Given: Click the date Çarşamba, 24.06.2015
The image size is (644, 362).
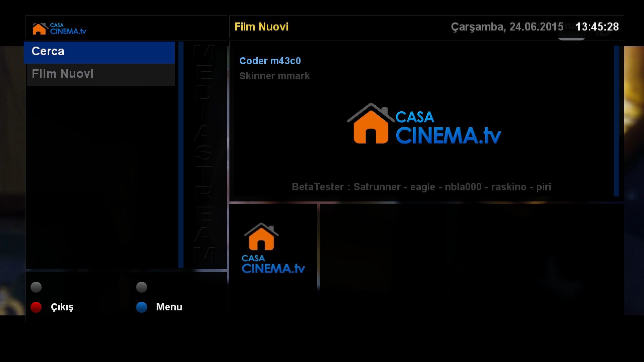Looking at the screenshot, I should point(507,27).
